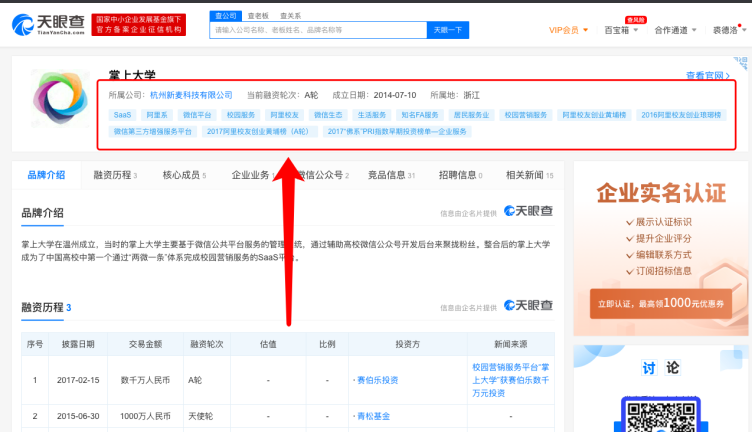Select the 查关系 search tab
752x432 pixels.
pos(291,16)
